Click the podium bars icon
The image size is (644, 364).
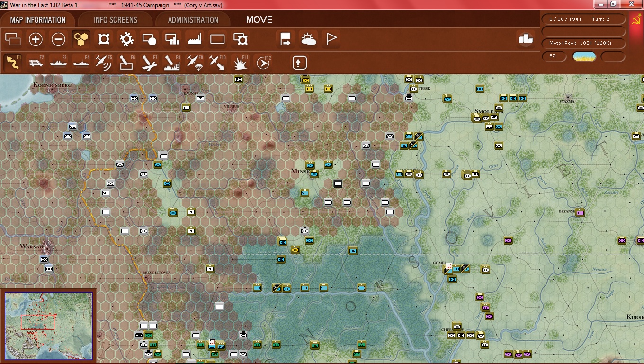526,39
